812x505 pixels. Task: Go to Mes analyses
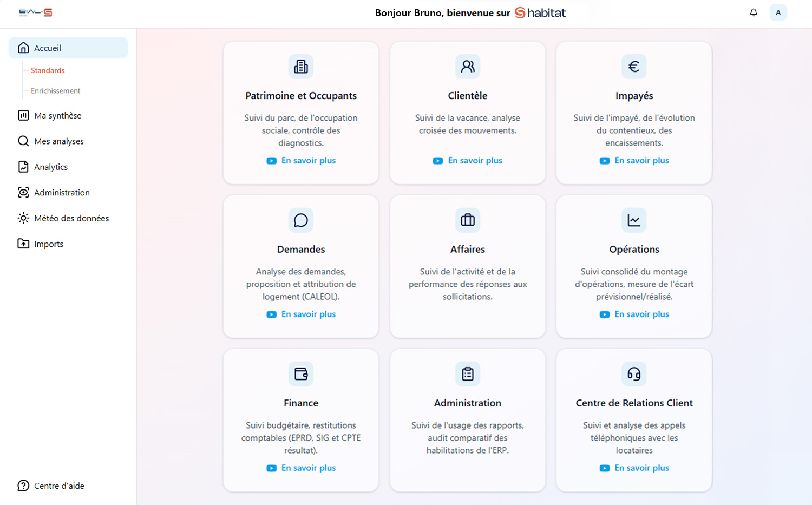click(x=58, y=141)
